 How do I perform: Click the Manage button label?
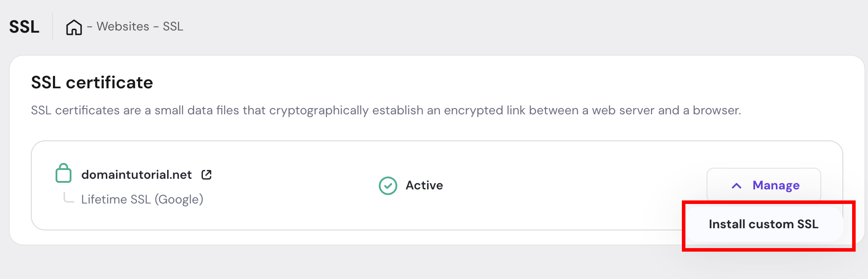coord(776,186)
